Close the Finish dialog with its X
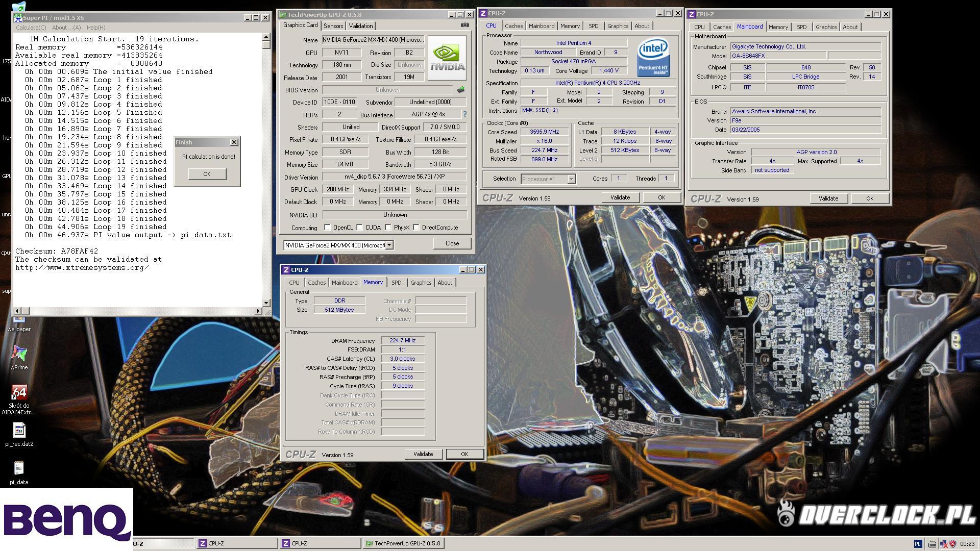This screenshot has height=551, width=980. (234, 142)
